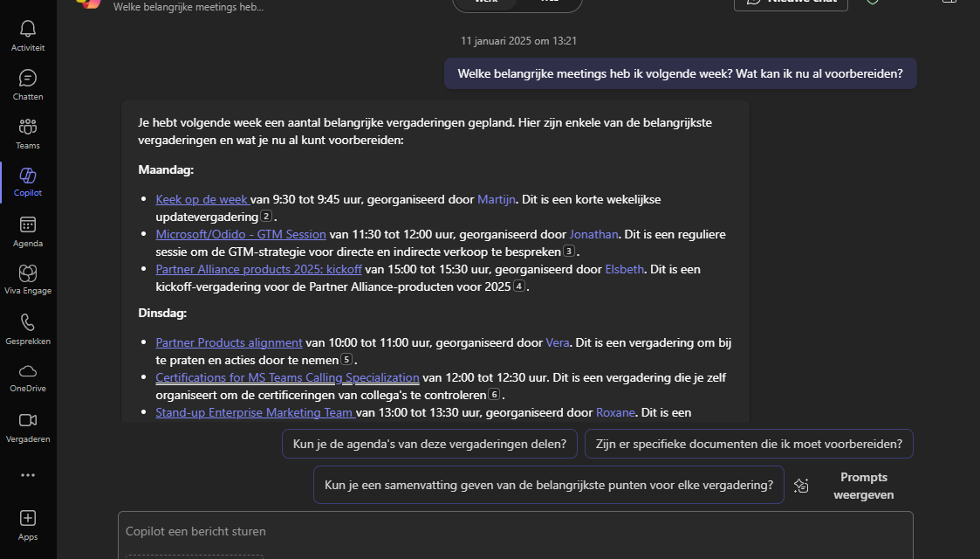The height and width of the screenshot is (559, 980).
Task: Click the sent message 'Welke belangrijke meetings heb ik volgende week?'
Action: click(680, 73)
